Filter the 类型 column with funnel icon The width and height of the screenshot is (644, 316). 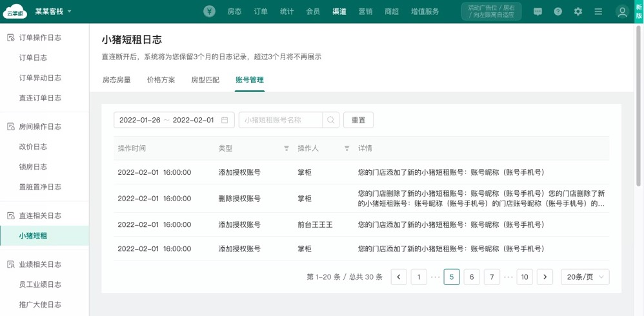287,148
